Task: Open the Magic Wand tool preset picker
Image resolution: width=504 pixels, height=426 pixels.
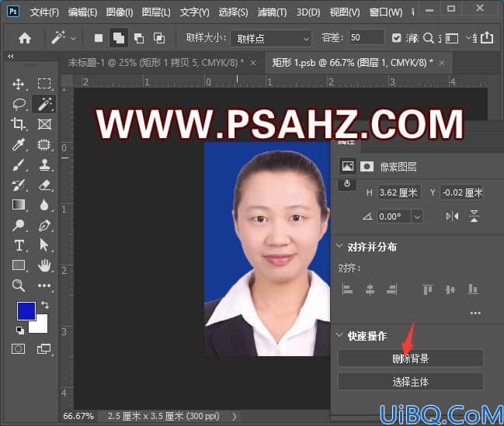Action: [x=74, y=39]
